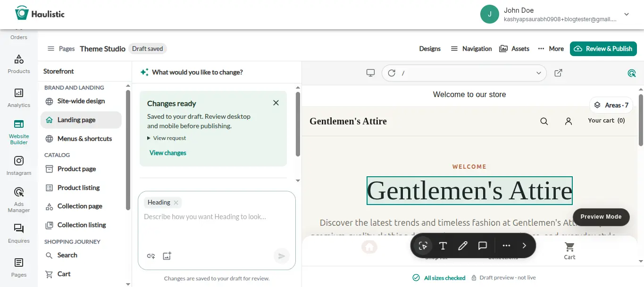Viewport: 644px width, 287px height.
Task: Expand the View request disclosure
Action: pos(167,138)
